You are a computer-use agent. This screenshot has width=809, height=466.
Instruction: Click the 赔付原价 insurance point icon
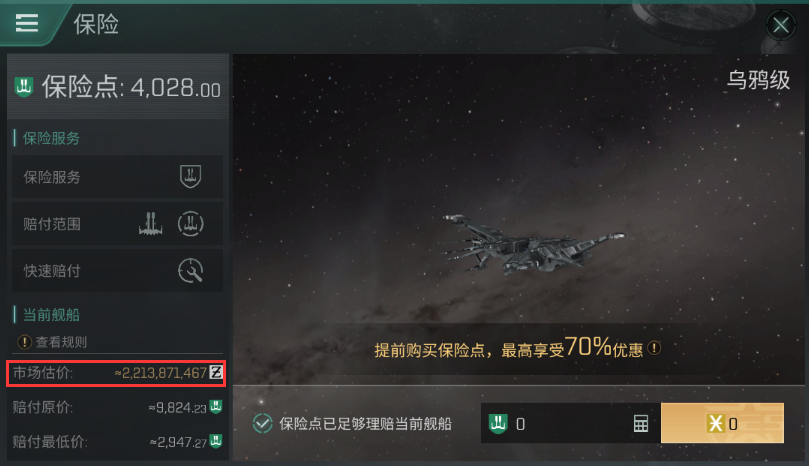(x=216, y=407)
